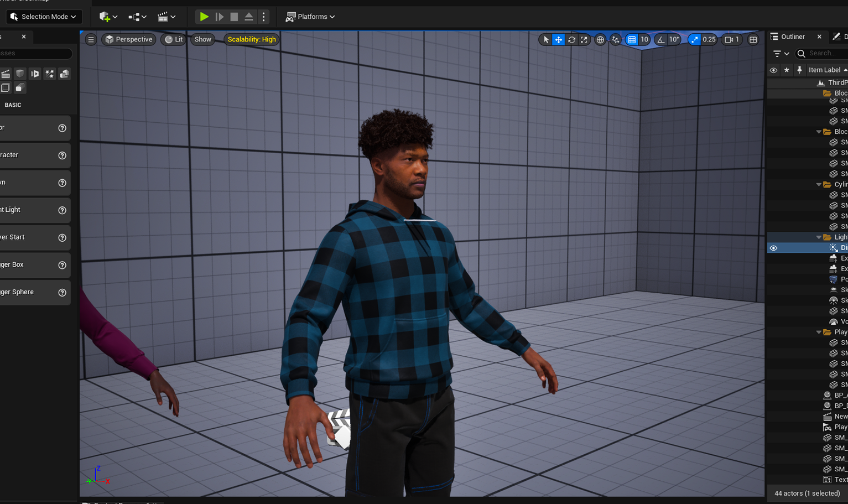
Task: Open the Cinematics clapperboard dropdown
Action: 167,17
